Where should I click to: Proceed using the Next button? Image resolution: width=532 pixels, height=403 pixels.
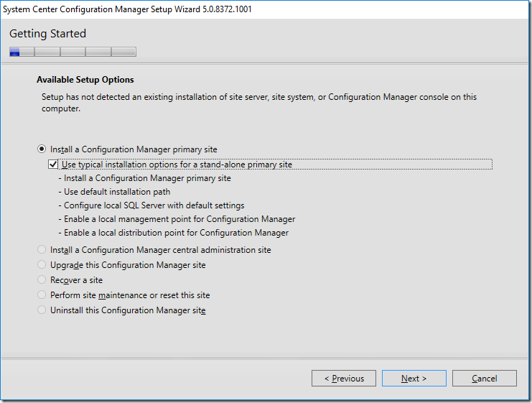coord(414,378)
